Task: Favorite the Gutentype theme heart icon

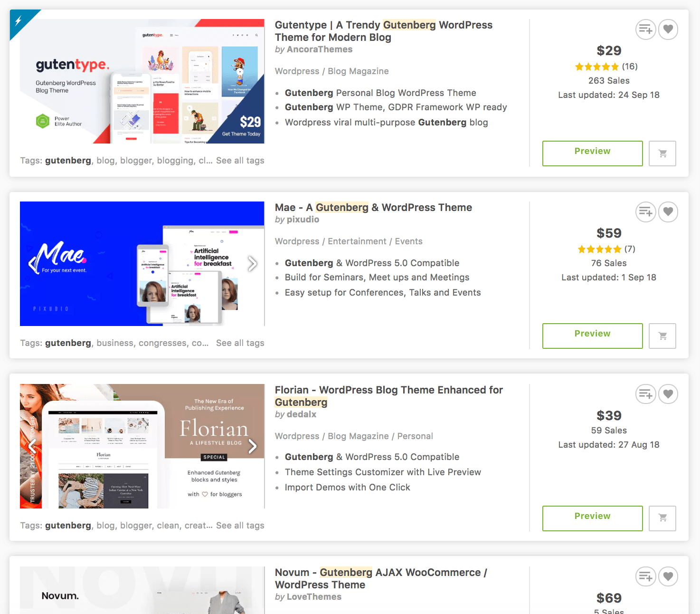Action: (668, 29)
